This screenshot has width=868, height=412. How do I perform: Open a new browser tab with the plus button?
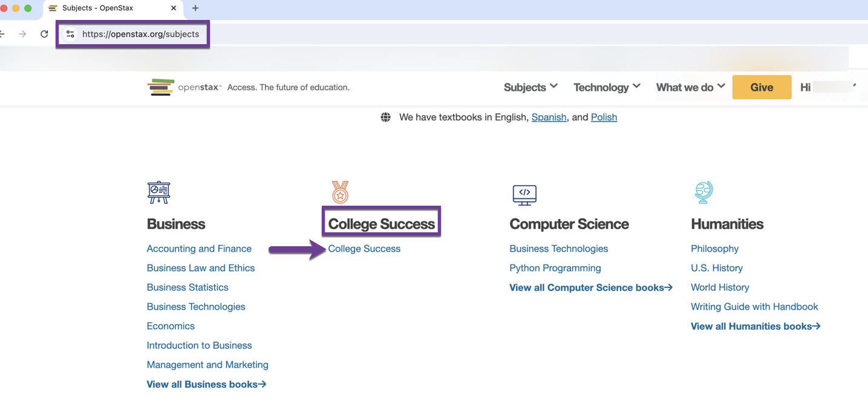click(x=195, y=8)
